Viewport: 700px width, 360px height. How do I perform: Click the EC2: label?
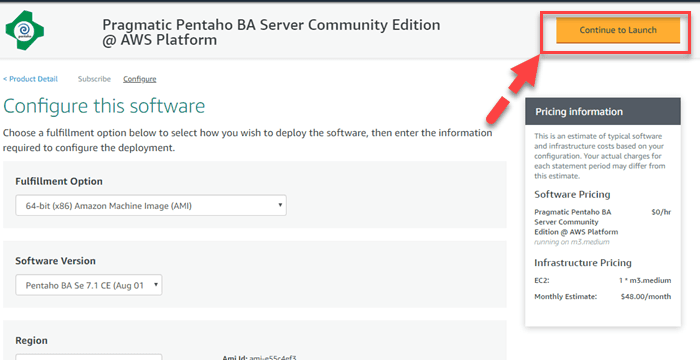(x=542, y=280)
